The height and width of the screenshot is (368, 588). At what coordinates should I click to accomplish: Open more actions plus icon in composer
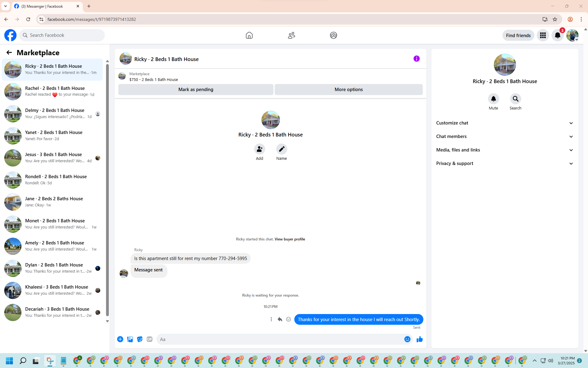click(120, 339)
